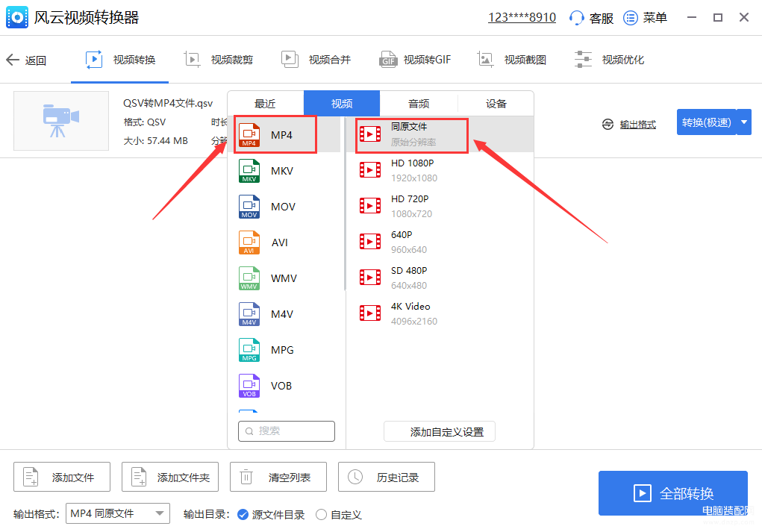This screenshot has height=532, width=762.
Task: Select 源文件目录 output directory radio
Action: pyautogui.click(x=243, y=515)
